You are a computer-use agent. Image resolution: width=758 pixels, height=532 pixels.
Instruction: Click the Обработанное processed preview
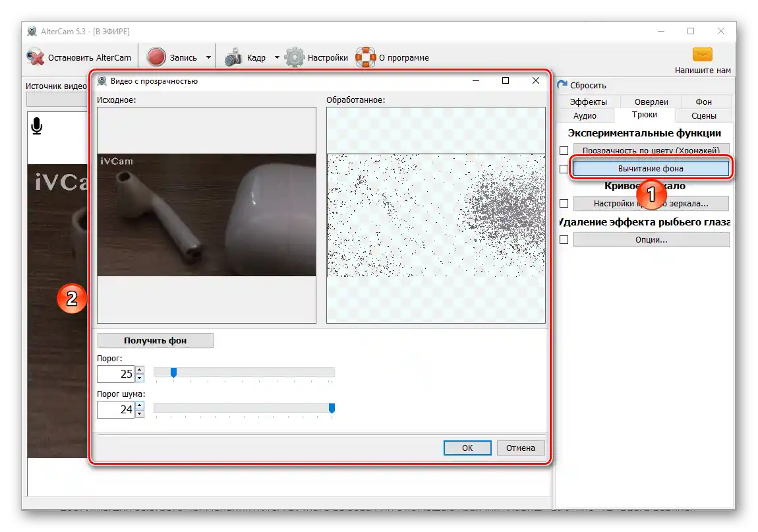tap(436, 215)
